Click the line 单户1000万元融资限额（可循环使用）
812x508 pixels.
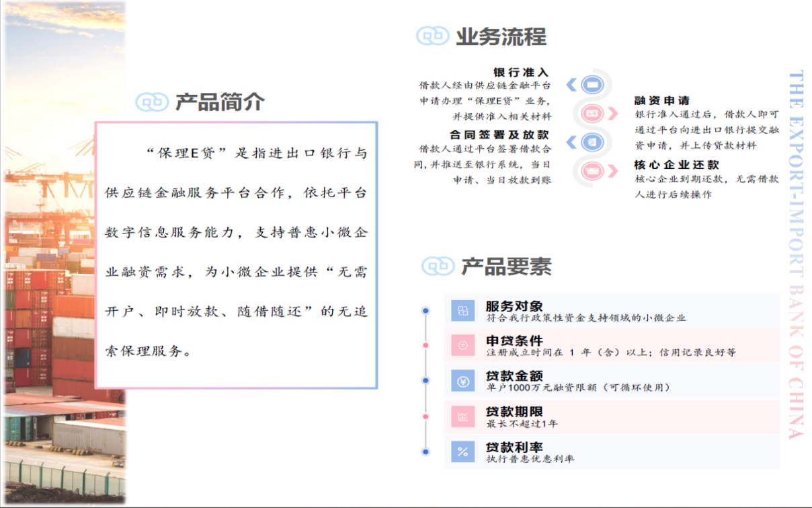pos(579,388)
